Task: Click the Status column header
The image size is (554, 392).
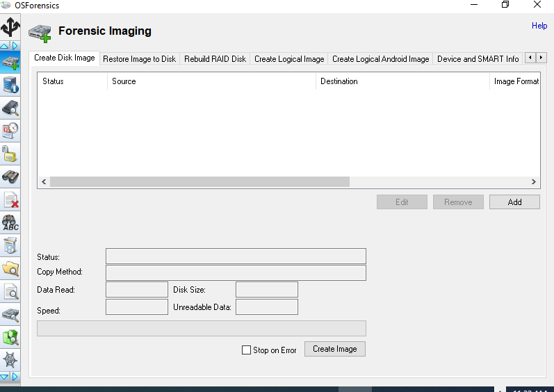Action: point(72,81)
